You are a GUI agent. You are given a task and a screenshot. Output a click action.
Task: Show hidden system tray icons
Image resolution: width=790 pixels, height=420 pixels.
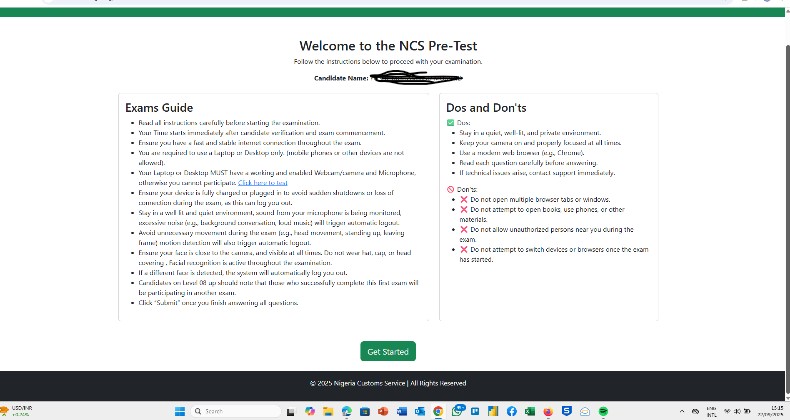pyautogui.click(x=682, y=411)
